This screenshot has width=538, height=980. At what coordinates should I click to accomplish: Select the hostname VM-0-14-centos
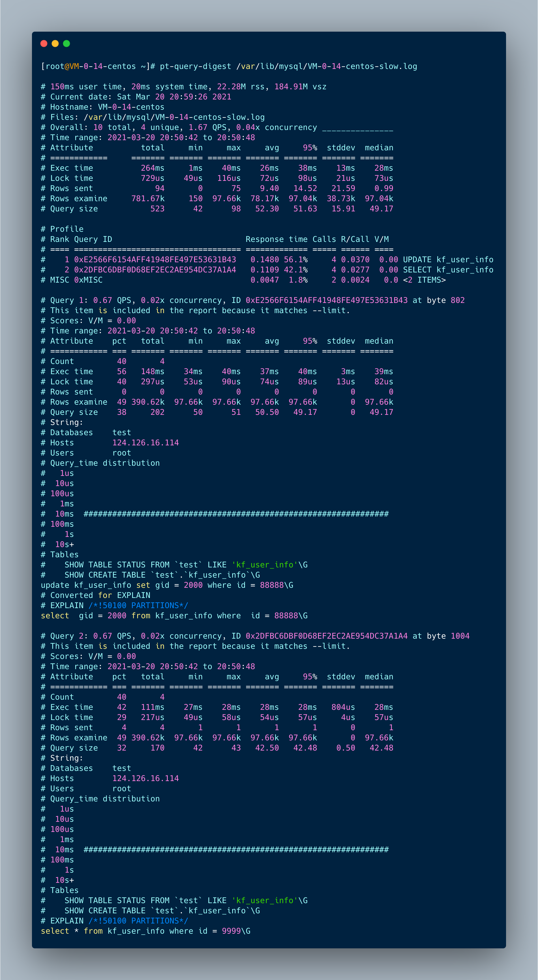[x=131, y=107]
